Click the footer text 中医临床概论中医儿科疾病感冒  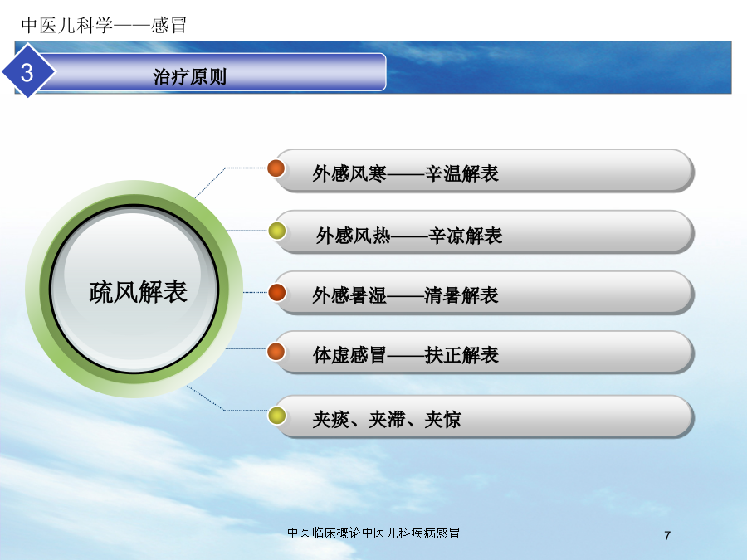(373, 533)
